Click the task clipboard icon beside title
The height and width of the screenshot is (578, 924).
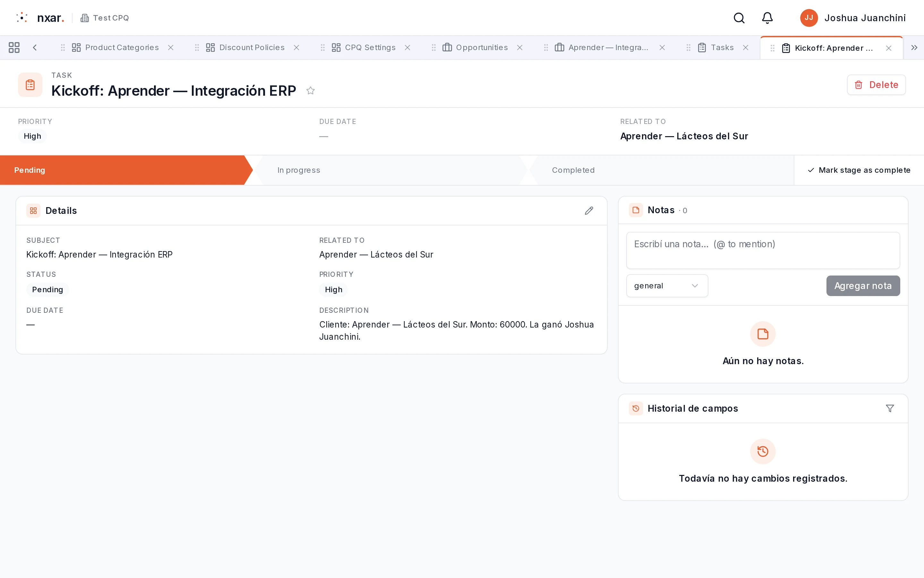pyautogui.click(x=30, y=84)
